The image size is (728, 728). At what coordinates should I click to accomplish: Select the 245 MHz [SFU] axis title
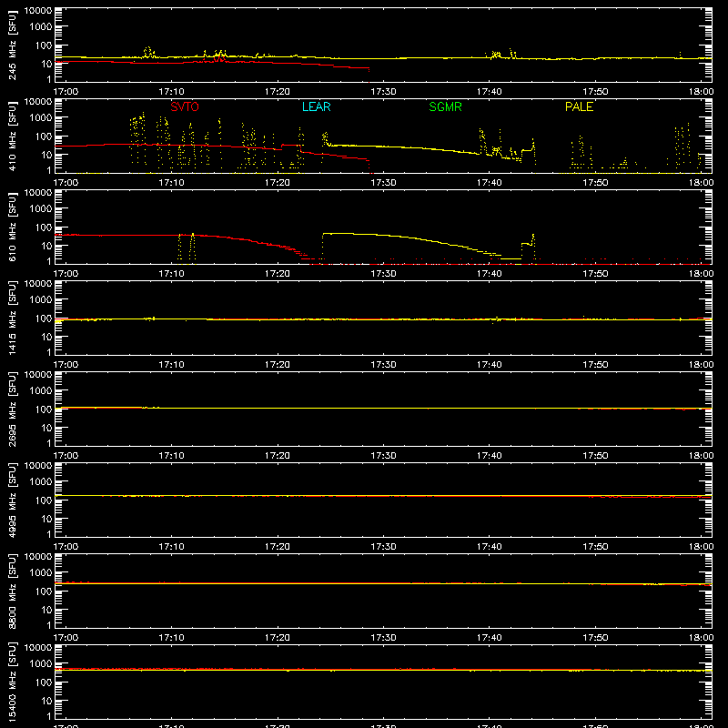[12, 45]
